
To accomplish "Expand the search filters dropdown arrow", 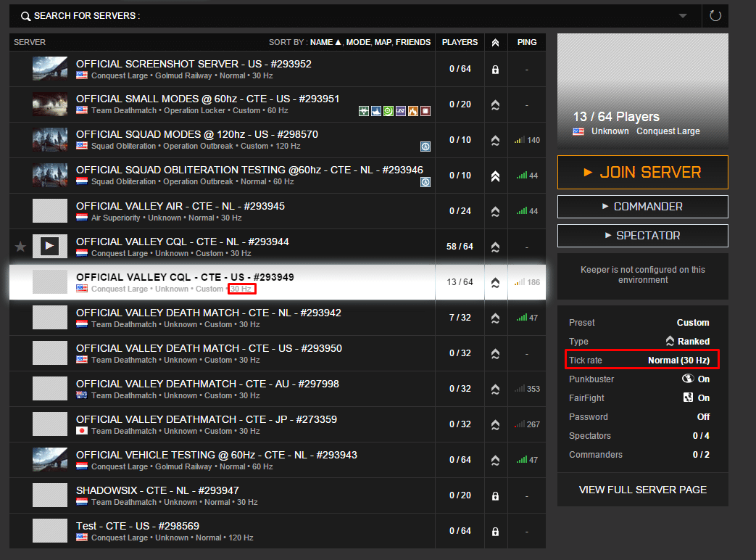I will [x=683, y=16].
